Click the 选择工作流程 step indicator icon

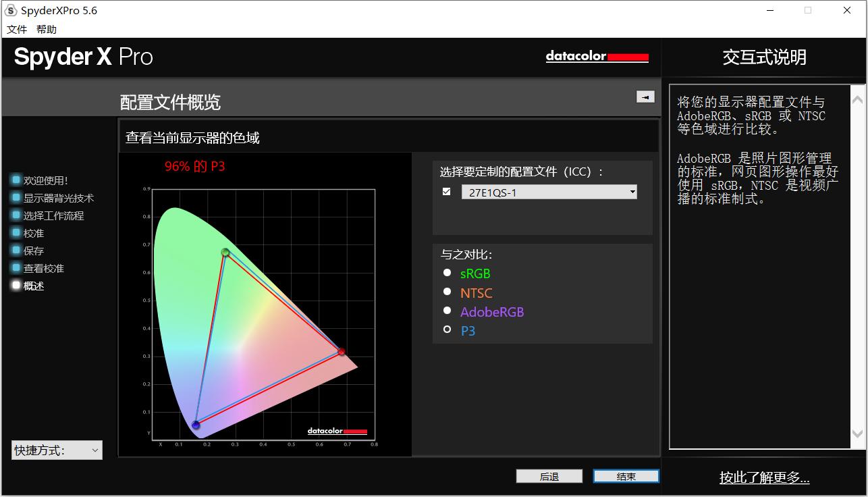(x=16, y=215)
